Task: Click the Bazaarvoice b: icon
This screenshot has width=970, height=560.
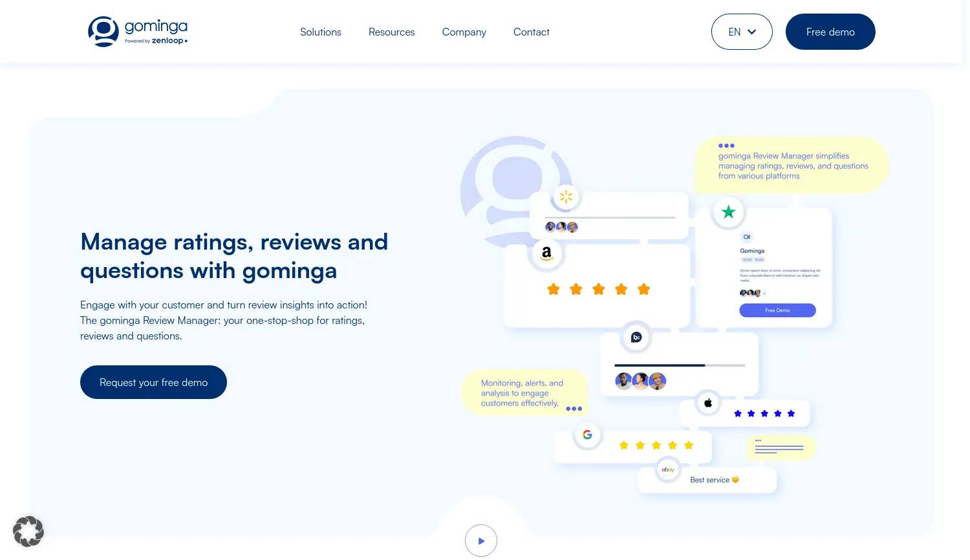Action: click(636, 337)
